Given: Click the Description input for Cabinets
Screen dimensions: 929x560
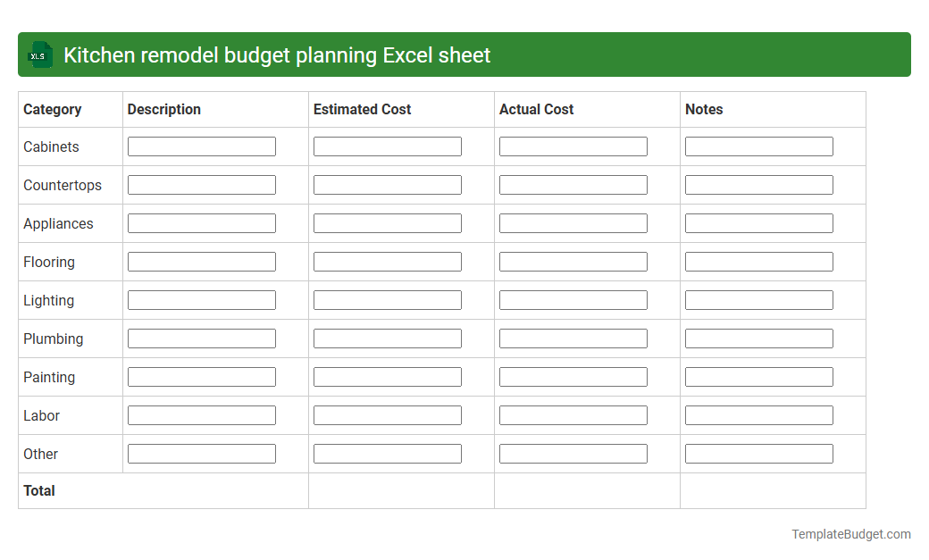Looking at the screenshot, I should pos(201,146).
